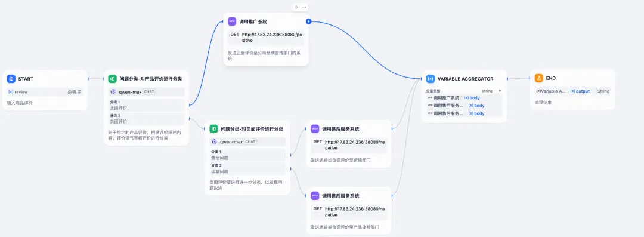Click the CHAT badge in 对负面评价进行分类
Image resolution: width=644 pixels, height=237 pixels.
pos(250,142)
